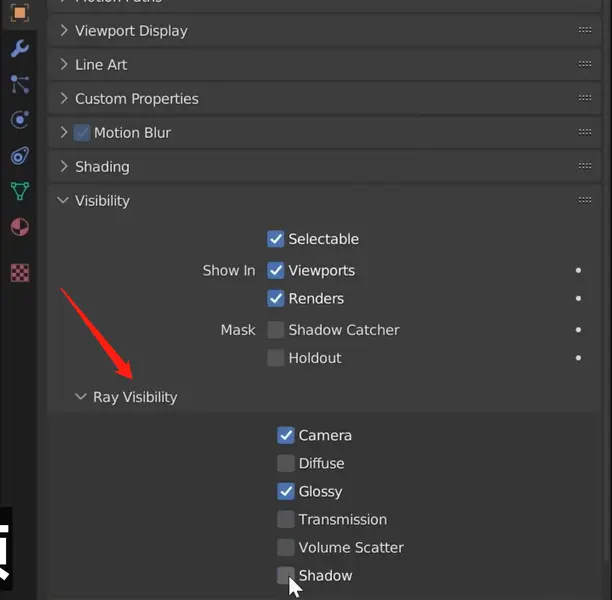Image resolution: width=612 pixels, height=600 pixels.
Task: Animate Viewports property via its dot
Action: pyautogui.click(x=578, y=270)
